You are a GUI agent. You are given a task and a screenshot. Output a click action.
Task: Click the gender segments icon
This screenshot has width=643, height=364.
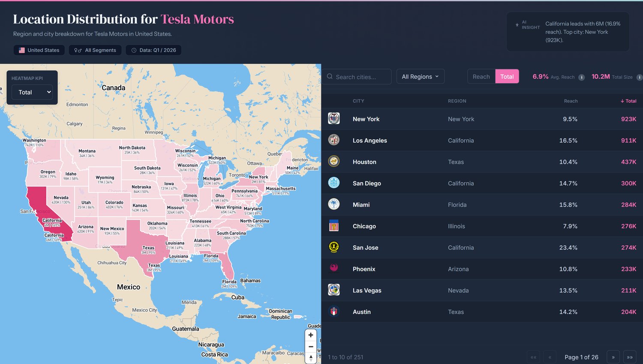[x=78, y=50]
